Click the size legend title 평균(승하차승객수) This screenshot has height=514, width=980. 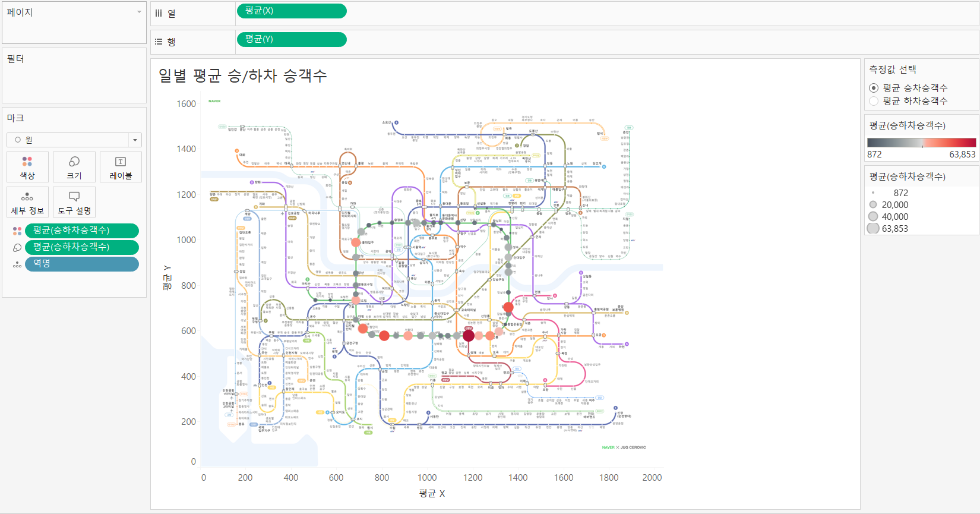907,176
